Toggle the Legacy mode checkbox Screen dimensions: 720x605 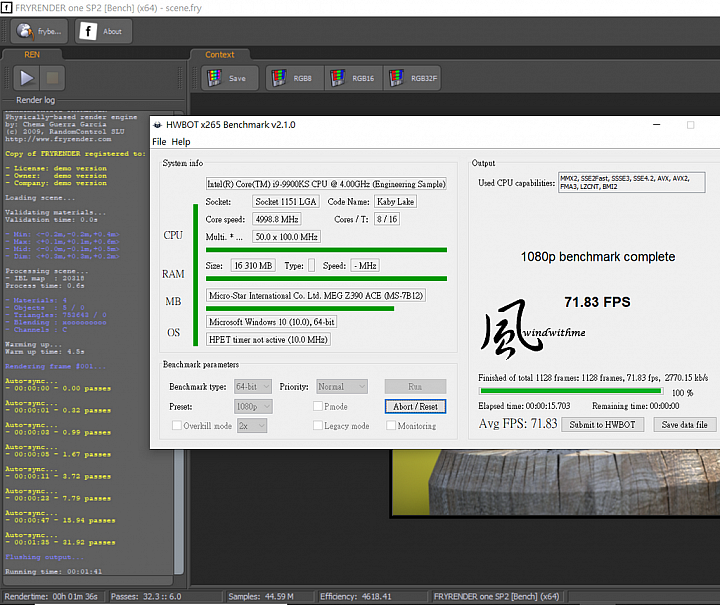317,426
